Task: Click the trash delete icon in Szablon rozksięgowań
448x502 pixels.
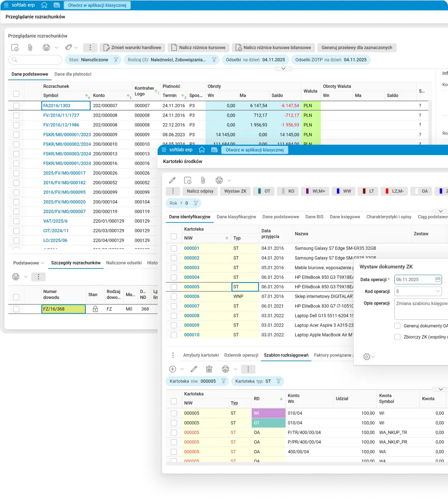Action: [209, 369]
